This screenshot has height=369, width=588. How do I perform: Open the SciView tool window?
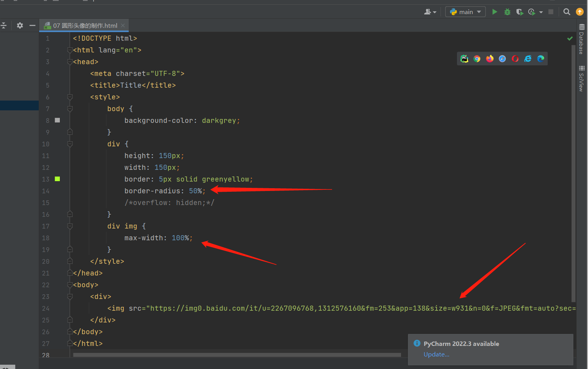click(x=582, y=79)
